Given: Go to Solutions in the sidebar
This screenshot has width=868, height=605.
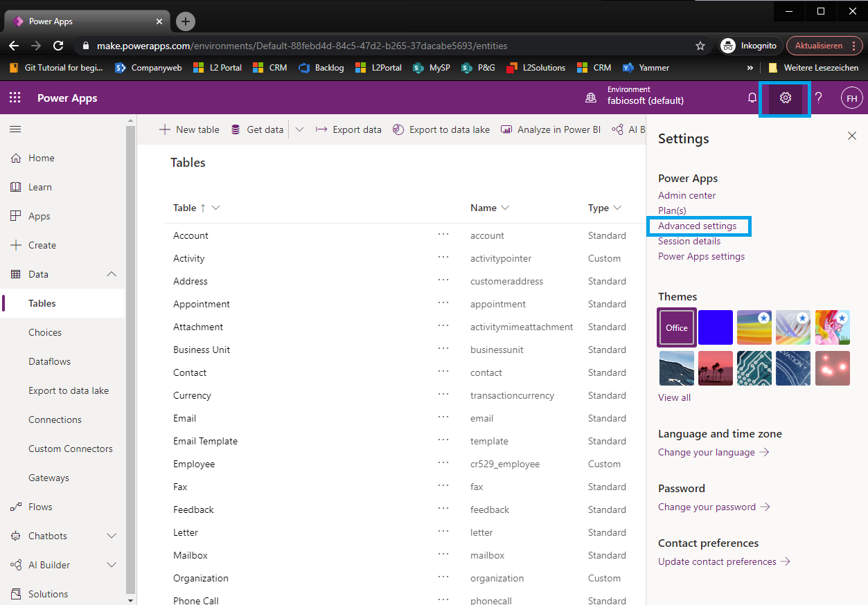Looking at the screenshot, I should (48, 594).
